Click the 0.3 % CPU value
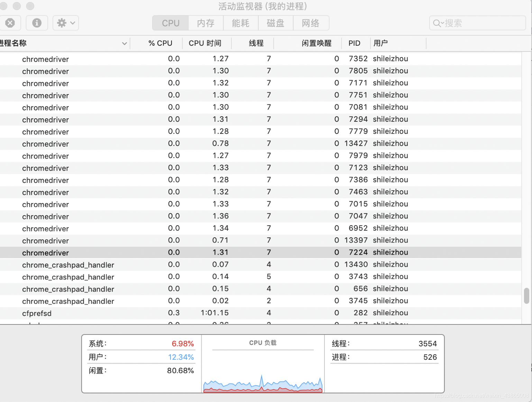The height and width of the screenshot is (402, 532). (x=174, y=313)
